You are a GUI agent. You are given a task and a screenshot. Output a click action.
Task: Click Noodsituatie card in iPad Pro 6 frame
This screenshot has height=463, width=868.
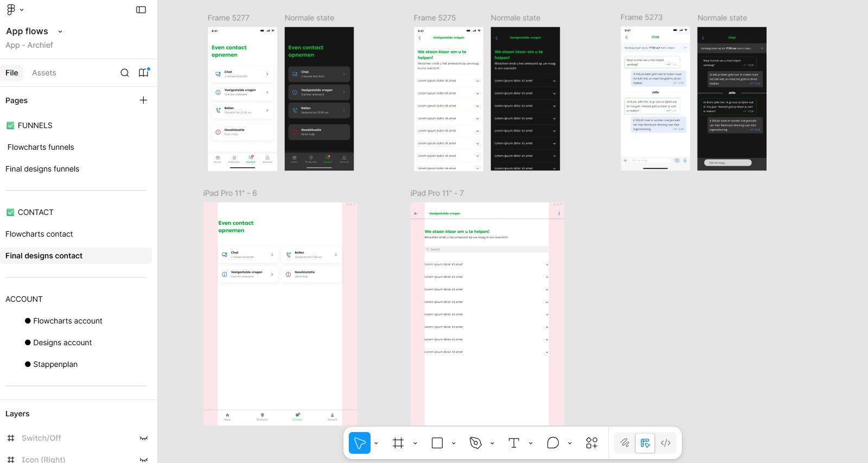[312, 274]
